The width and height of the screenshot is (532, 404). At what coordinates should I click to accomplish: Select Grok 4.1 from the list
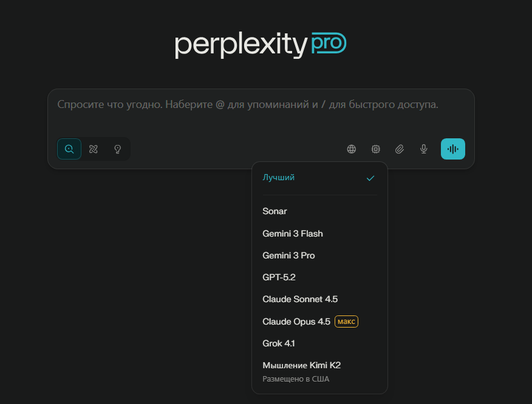(x=279, y=343)
